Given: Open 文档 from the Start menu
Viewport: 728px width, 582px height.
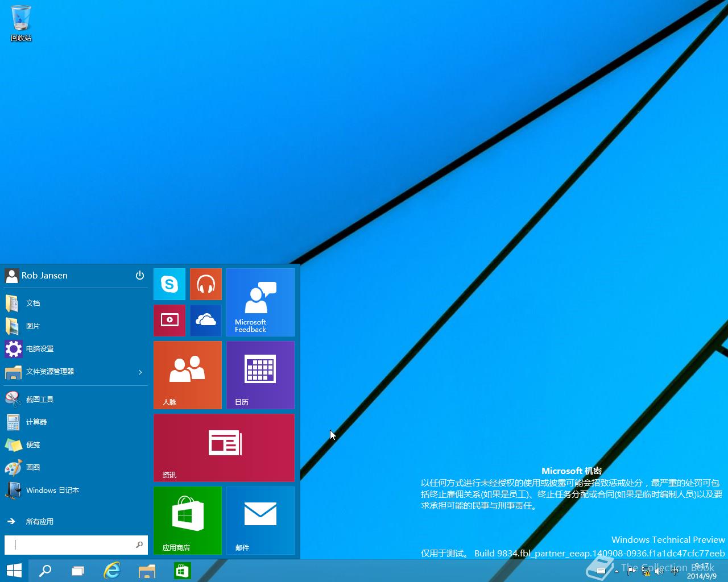Looking at the screenshot, I should click(x=76, y=303).
